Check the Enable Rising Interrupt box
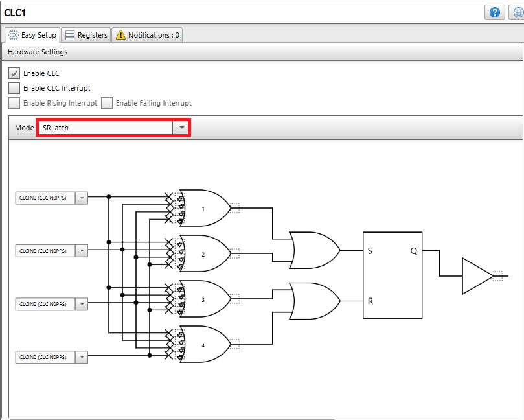This screenshot has width=524, height=420. [x=14, y=103]
